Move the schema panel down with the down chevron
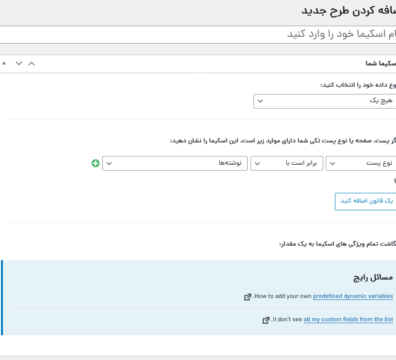Viewport: 396px width, 360px height. pos(19,63)
